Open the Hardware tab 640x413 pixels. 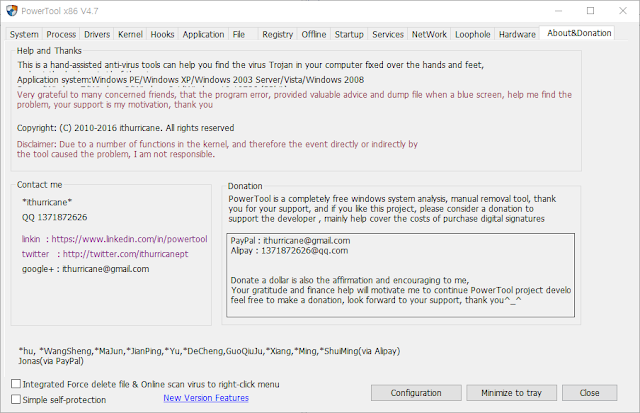[517, 34]
